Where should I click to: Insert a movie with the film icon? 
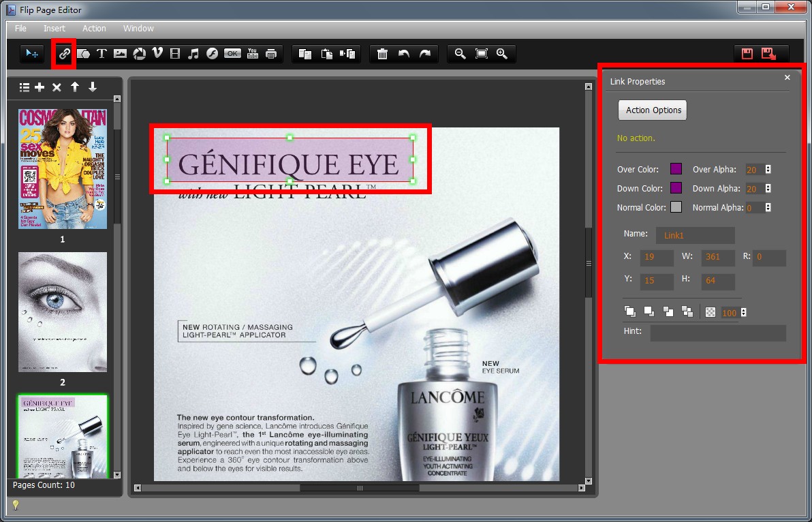[x=175, y=54]
